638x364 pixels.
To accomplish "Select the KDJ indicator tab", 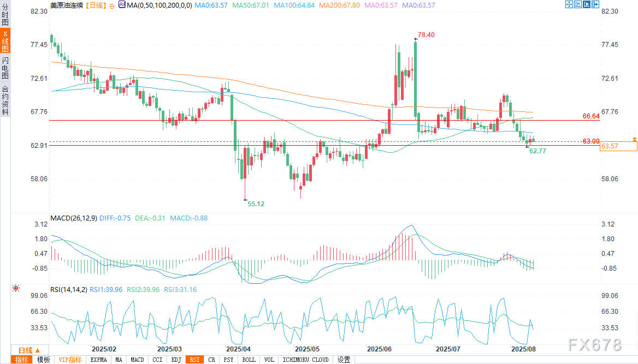I will (x=176, y=360).
